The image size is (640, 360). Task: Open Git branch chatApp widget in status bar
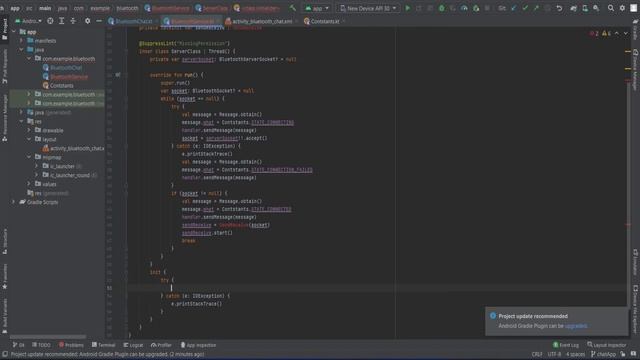pyautogui.click(x=604, y=354)
